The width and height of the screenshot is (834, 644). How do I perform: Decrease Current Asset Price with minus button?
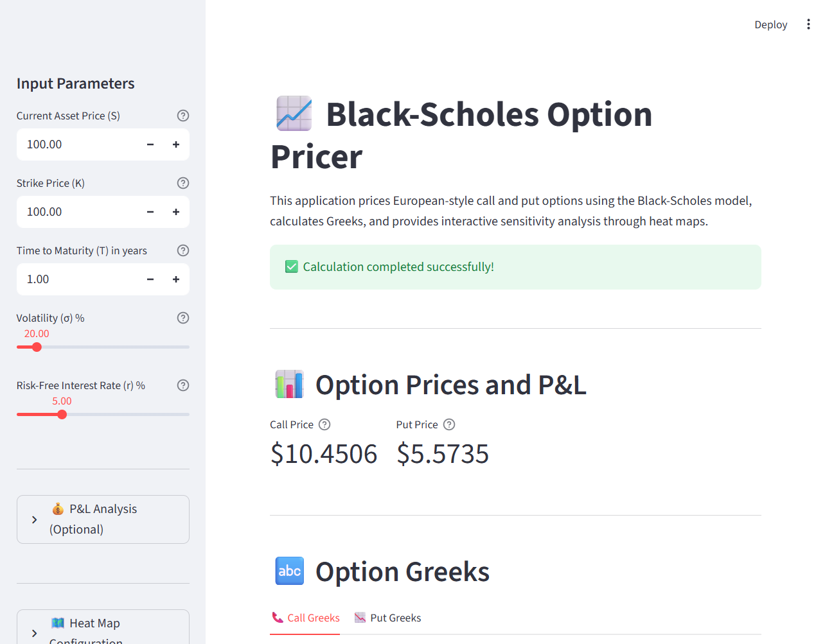point(150,144)
